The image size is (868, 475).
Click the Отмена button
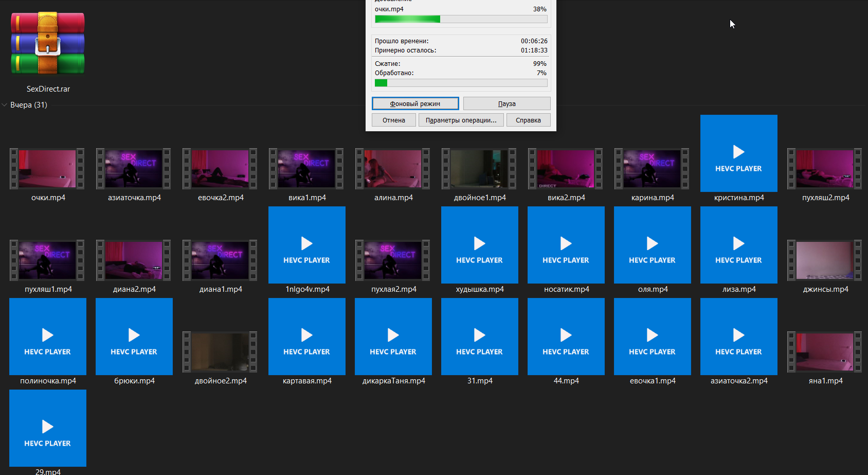point(393,120)
